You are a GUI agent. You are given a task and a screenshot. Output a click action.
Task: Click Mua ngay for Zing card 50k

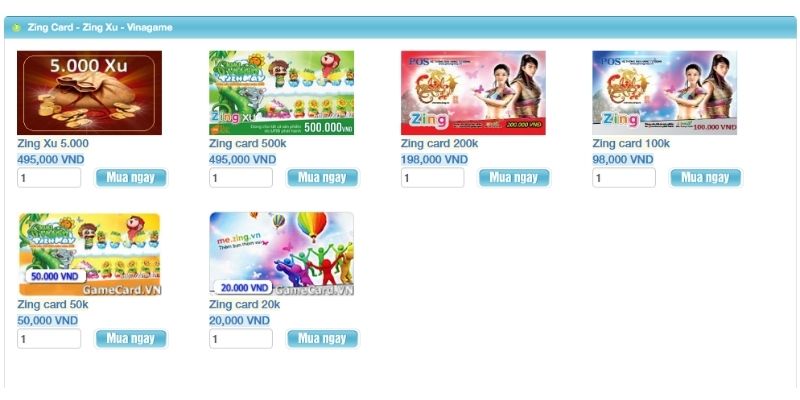[x=131, y=339]
